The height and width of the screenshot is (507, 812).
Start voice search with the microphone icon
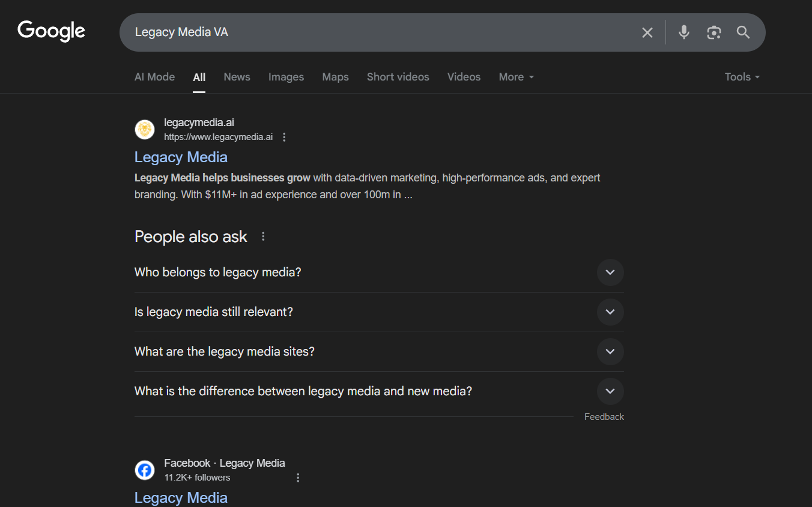(x=683, y=32)
